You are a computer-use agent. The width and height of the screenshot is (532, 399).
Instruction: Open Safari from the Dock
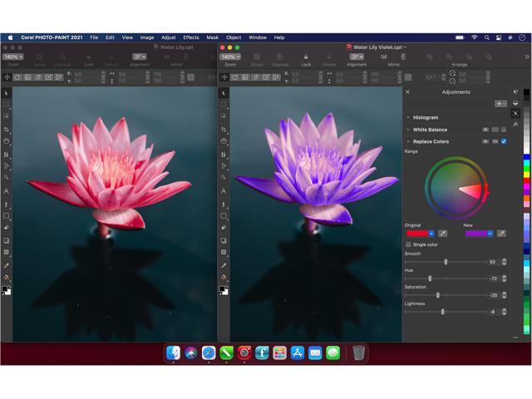click(209, 352)
